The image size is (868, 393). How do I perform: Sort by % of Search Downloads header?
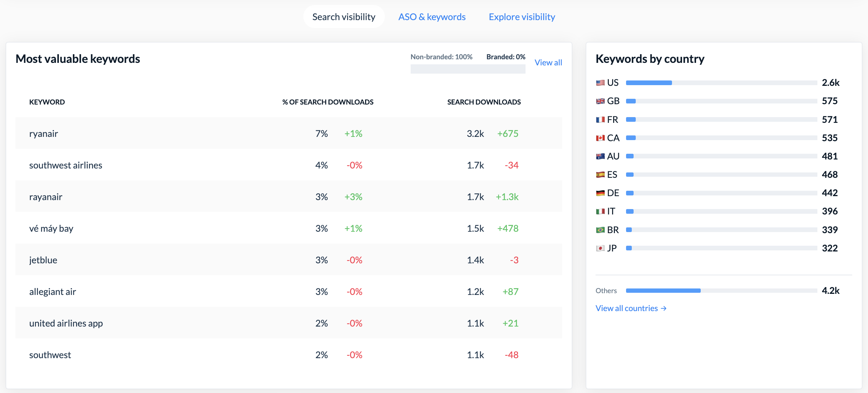coord(328,102)
